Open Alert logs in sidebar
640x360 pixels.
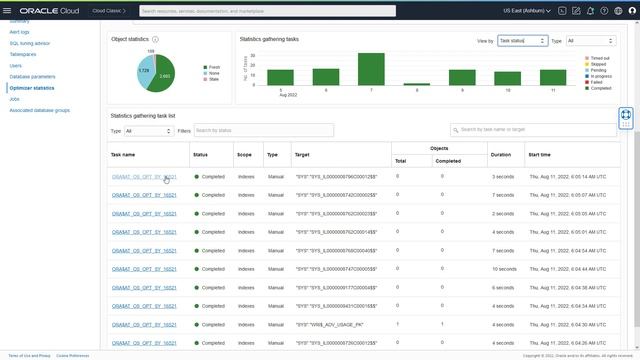coord(19,32)
